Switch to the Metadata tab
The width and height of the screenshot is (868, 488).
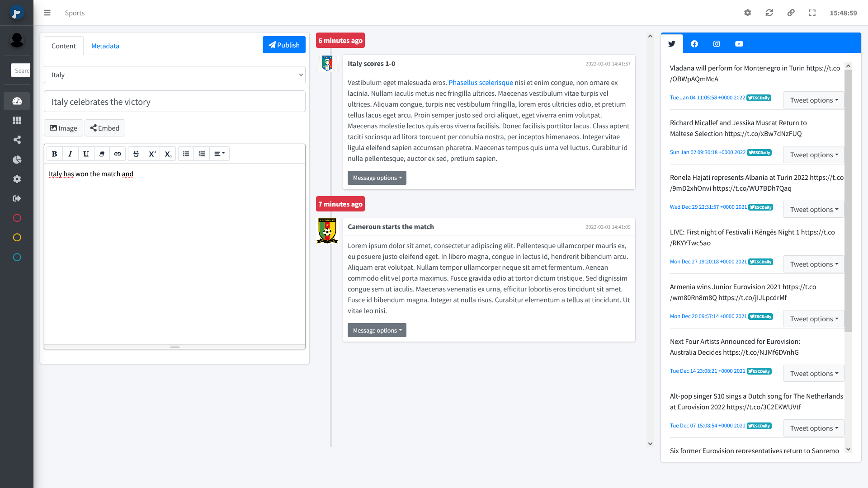pyautogui.click(x=105, y=45)
